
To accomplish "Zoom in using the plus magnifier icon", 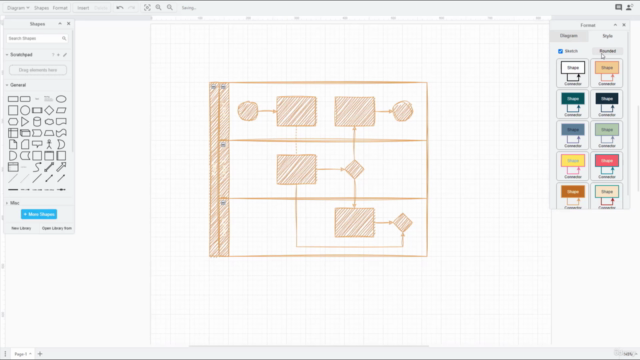I will 158,8.
